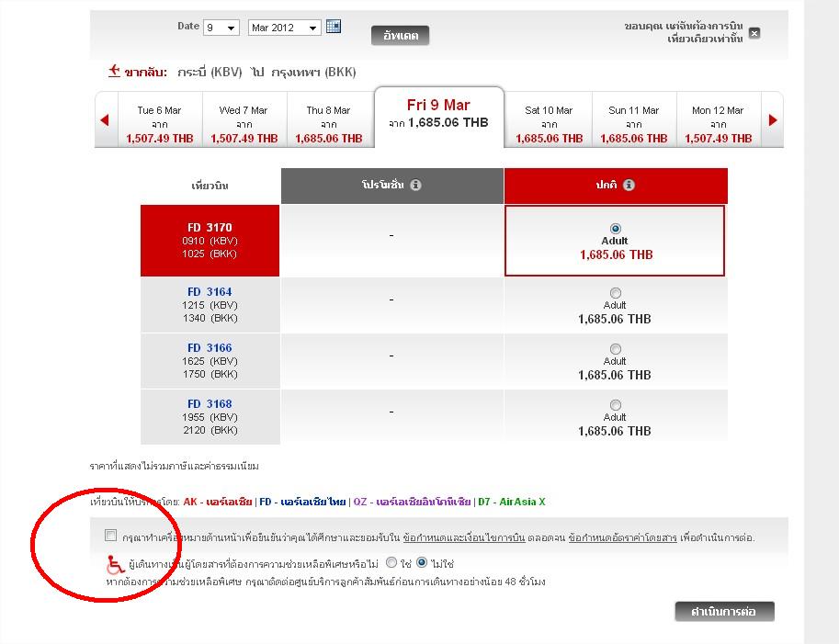Select the Adult fare for flight FD 3168
Image resolution: width=839 pixels, height=644 pixels.
(616, 405)
